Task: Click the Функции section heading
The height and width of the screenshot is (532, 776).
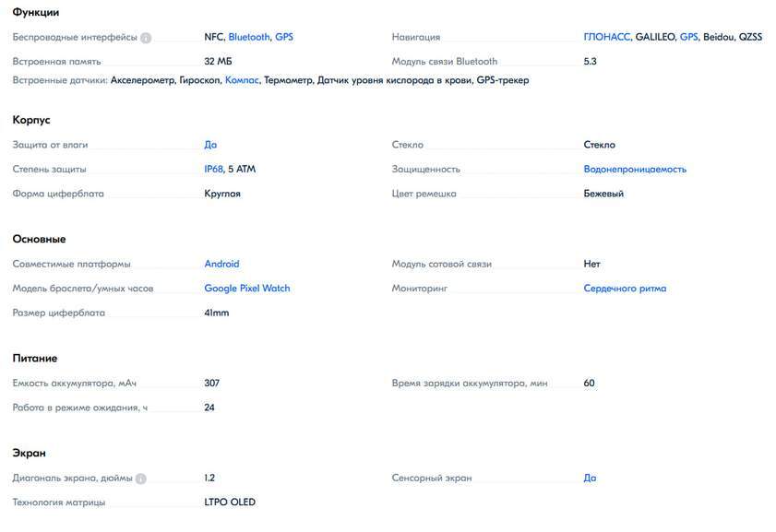Action: pyautogui.click(x=36, y=12)
